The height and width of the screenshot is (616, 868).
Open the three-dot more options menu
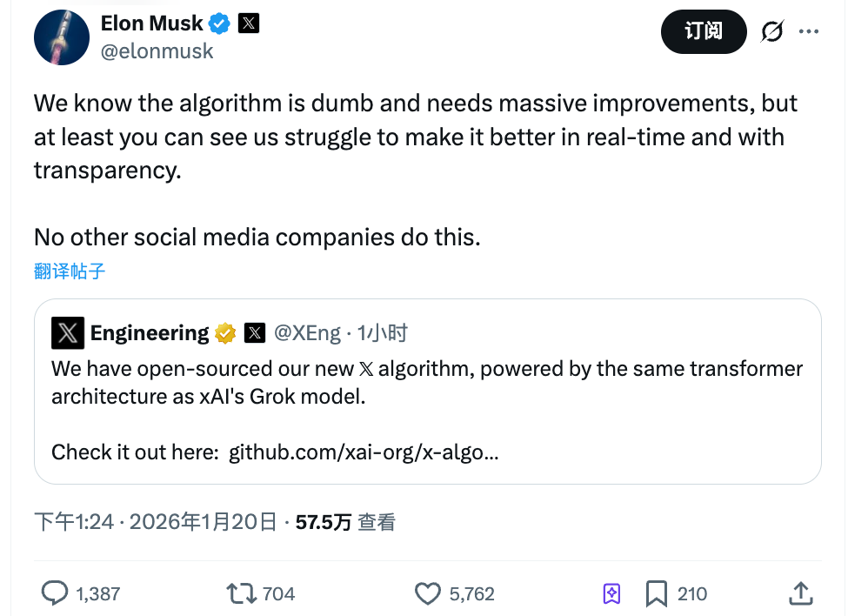click(809, 31)
